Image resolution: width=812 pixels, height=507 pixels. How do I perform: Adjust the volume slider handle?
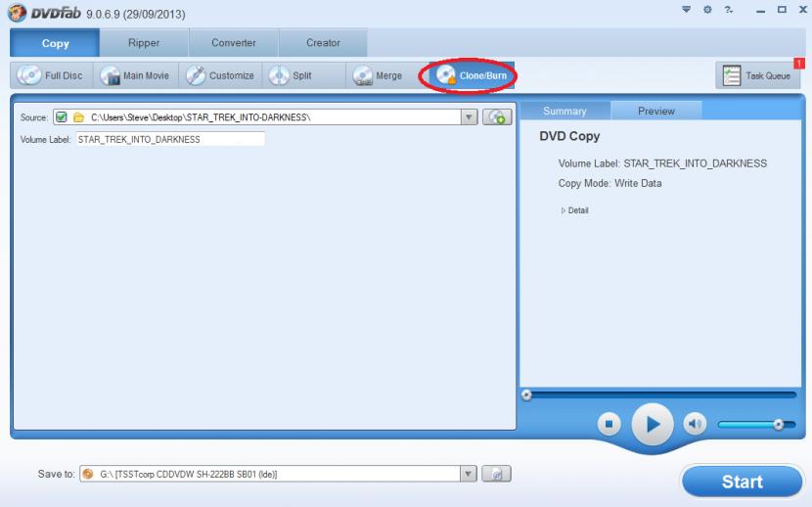[779, 425]
